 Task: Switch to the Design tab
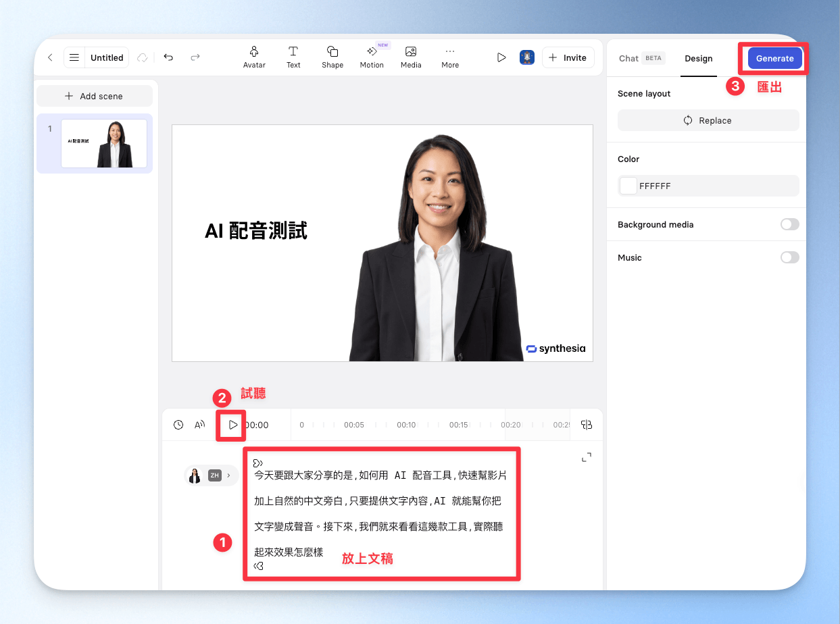[699, 58]
